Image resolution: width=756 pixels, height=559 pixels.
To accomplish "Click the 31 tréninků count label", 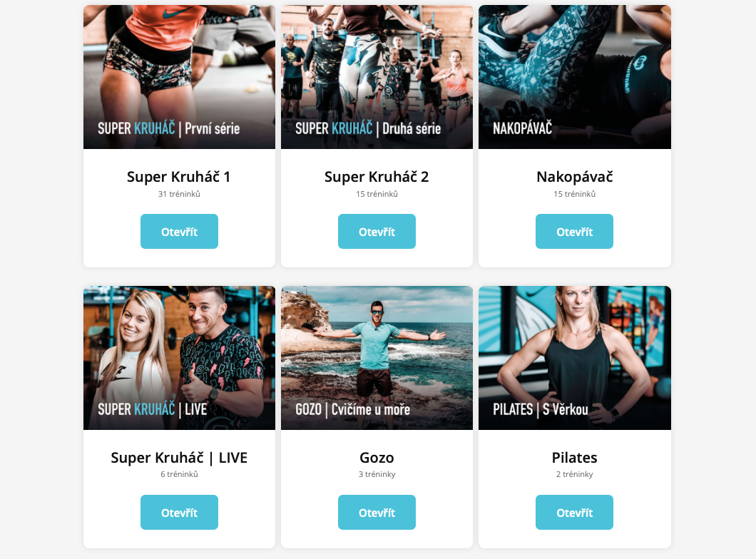I will click(179, 194).
